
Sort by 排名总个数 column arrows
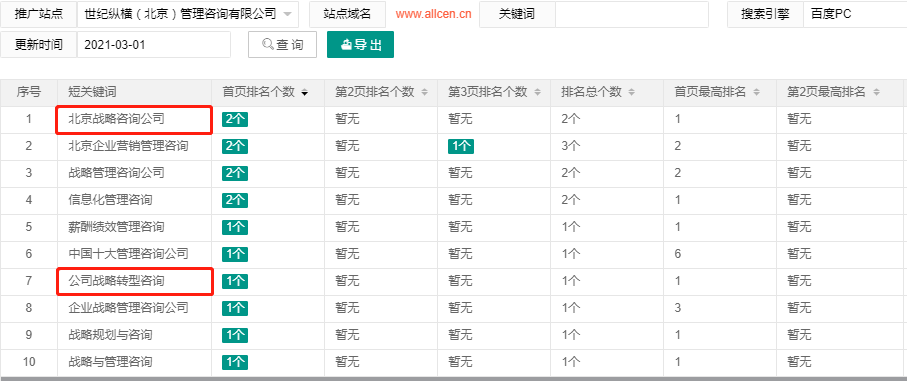[631, 92]
